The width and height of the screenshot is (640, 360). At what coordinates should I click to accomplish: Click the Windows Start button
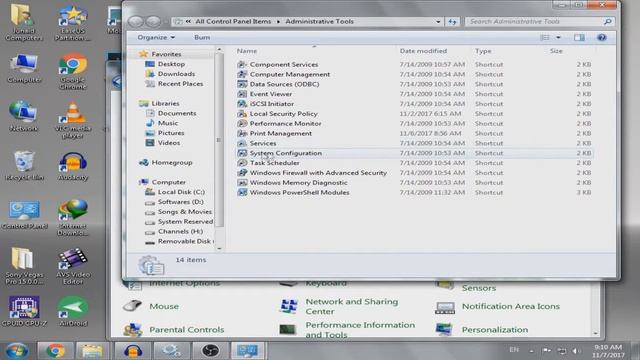click(17, 351)
